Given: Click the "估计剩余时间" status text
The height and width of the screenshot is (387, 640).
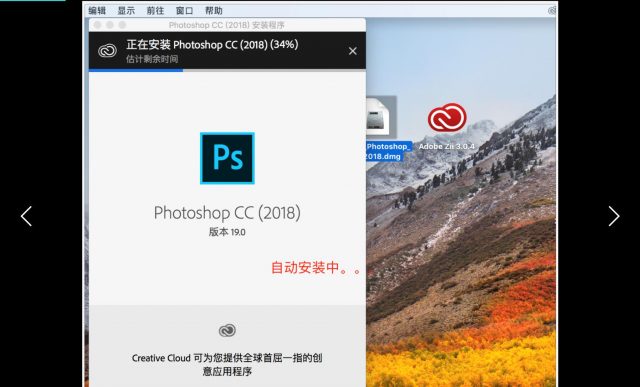Looking at the screenshot, I should point(152,59).
